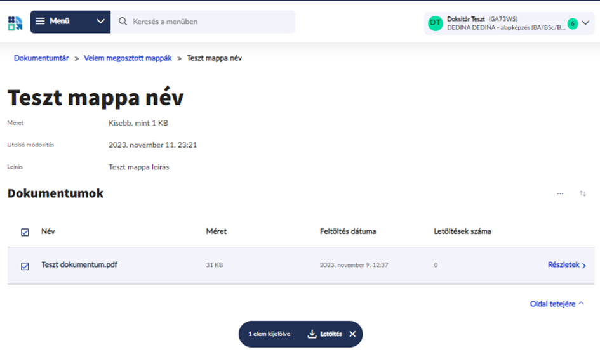Expand the user profile dropdown chevron

click(x=585, y=23)
